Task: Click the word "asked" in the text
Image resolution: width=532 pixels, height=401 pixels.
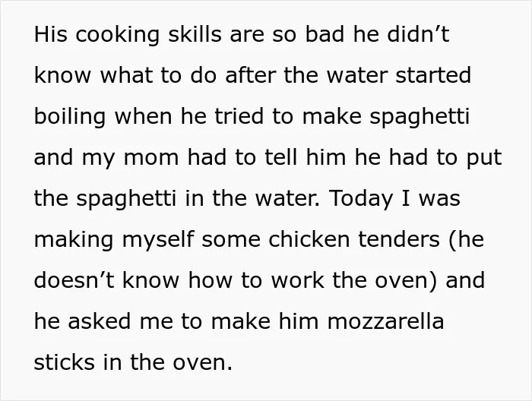Action: (x=99, y=321)
